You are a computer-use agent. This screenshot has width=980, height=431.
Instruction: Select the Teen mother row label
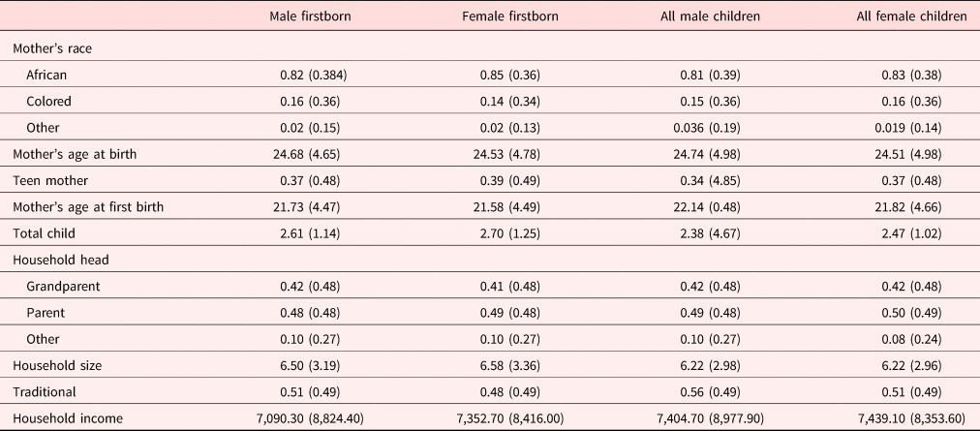pos(46,180)
